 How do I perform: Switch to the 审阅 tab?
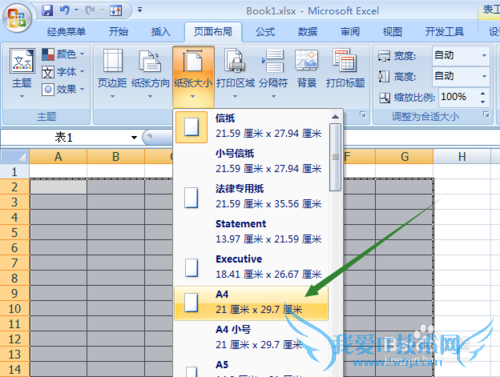(350, 32)
